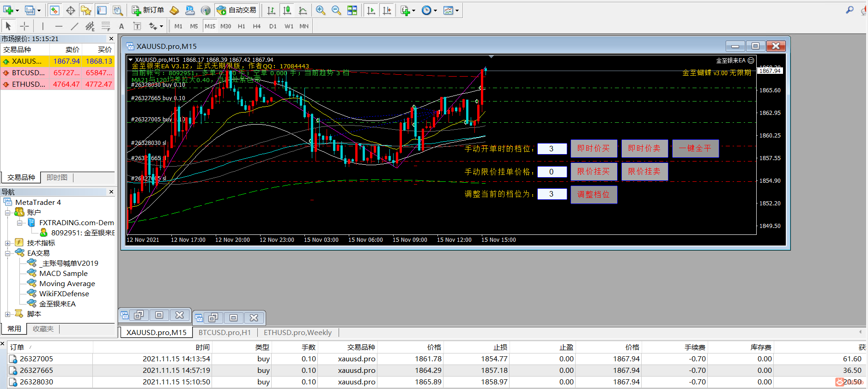Screen dimensions: 868x389
Task: Switch chart to candlesticks type
Action: click(x=287, y=10)
